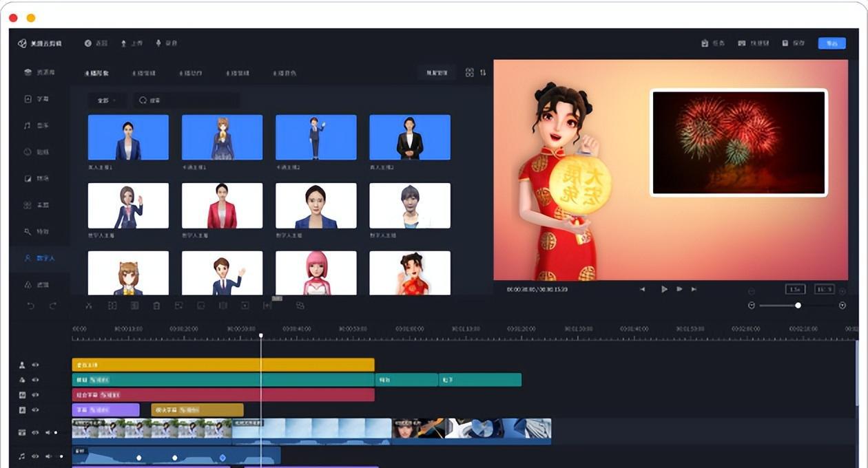
Task: Select the brown-haired anime girl on the blue background
Action: (222, 137)
